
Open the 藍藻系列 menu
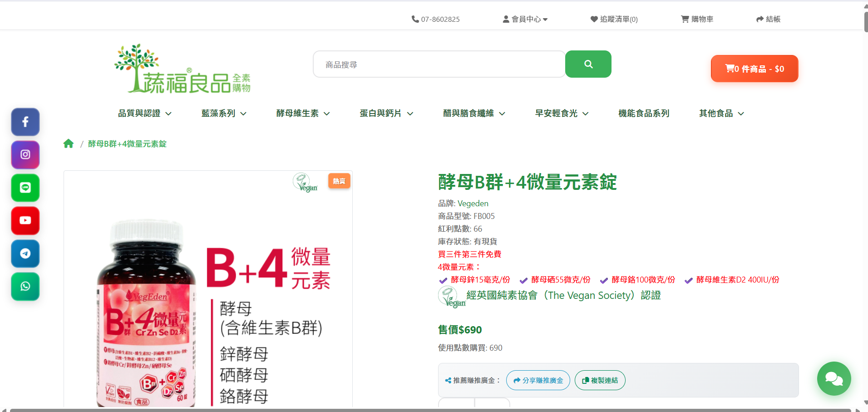tap(223, 114)
